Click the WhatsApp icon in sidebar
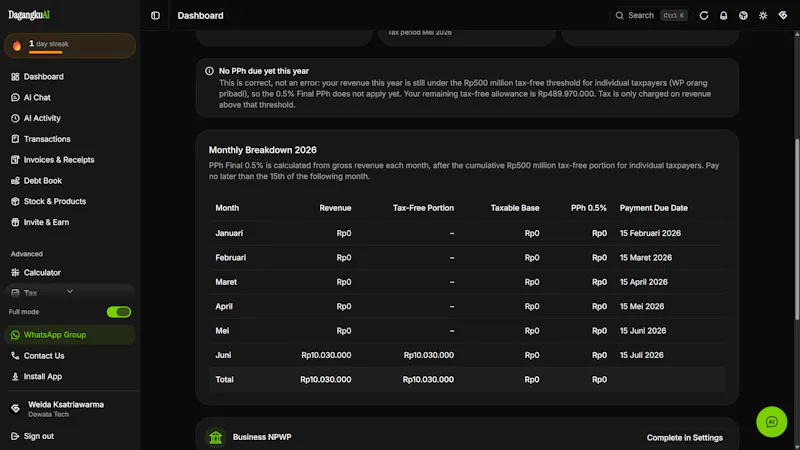This screenshot has width=800, height=450. tap(15, 335)
